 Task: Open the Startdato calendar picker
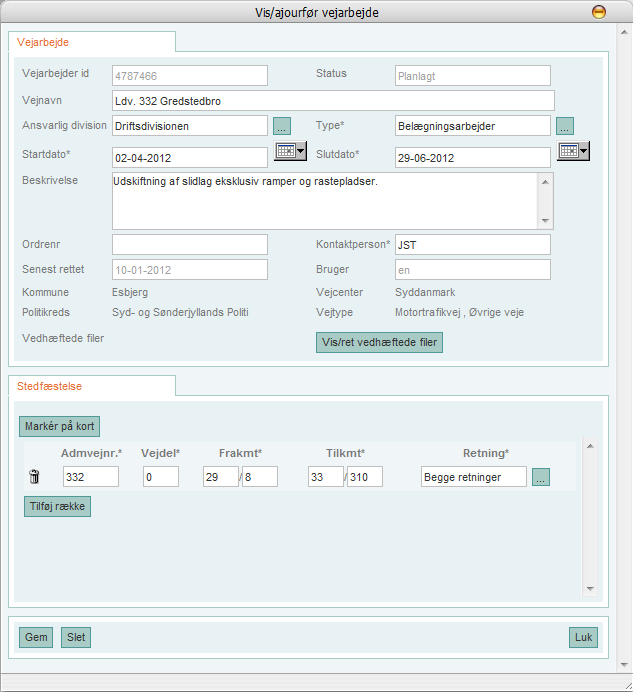(x=291, y=151)
